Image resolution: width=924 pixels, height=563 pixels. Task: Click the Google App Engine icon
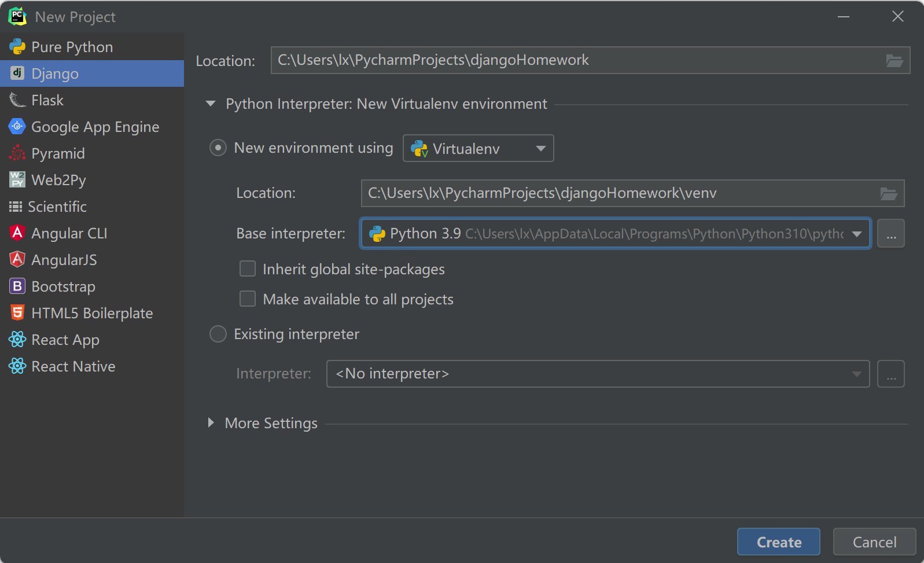pyautogui.click(x=17, y=126)
